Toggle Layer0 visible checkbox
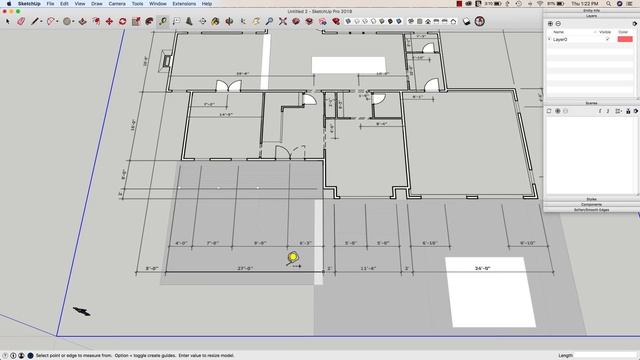640x360 pixels. point(607,39)
